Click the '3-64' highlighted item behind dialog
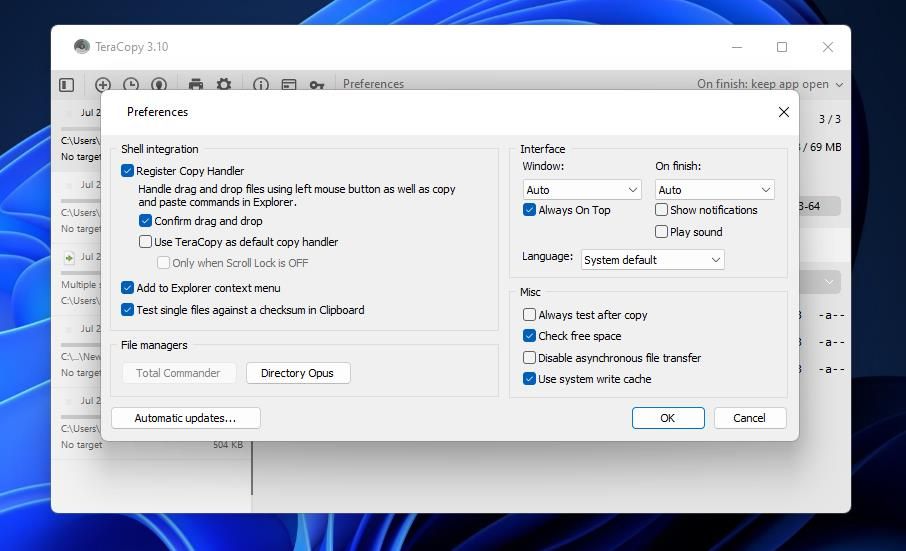906x551 pixels. tap(819, 206)
